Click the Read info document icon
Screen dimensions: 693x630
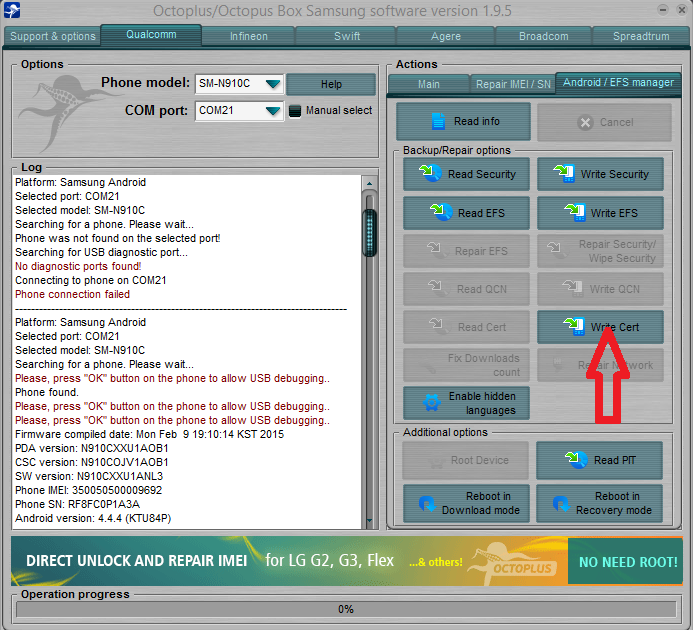click(x=438, y=121)
